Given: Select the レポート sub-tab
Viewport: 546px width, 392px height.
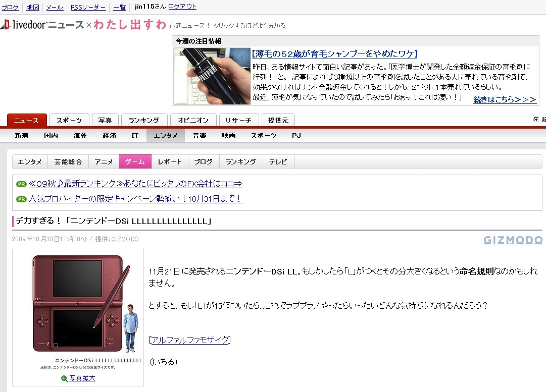Looking at the screenshot, I should (170, 162).
